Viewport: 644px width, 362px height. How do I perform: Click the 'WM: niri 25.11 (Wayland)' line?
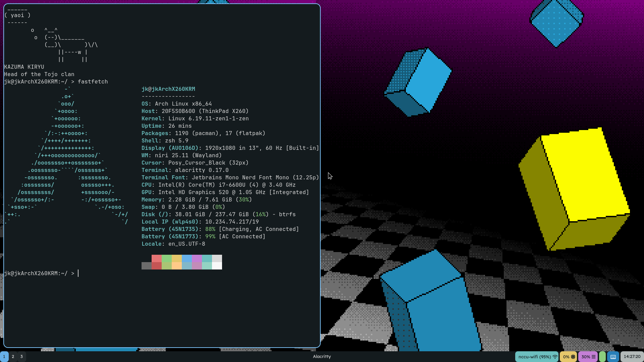182,156
